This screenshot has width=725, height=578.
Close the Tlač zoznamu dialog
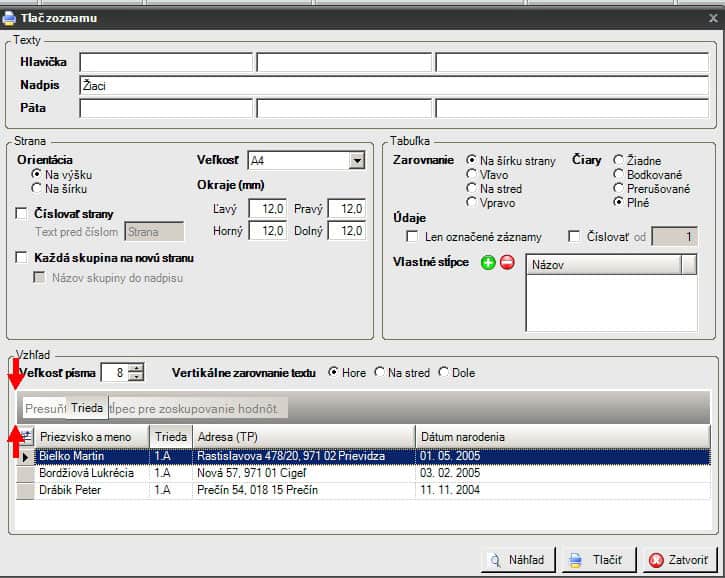[x=713, y=18]
